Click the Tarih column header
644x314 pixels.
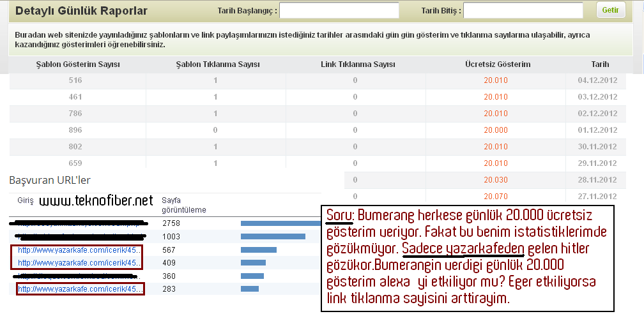[x=600, y=64]
